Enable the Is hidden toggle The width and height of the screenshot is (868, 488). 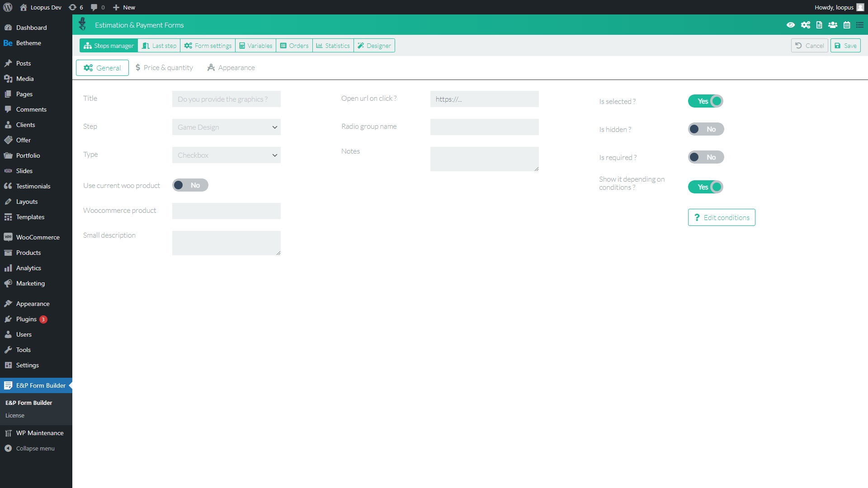[705, 129]
